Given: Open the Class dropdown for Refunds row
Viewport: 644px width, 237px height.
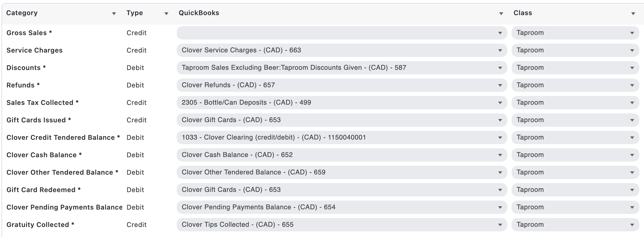Looking at the screenshot, I should click(575, 85).
